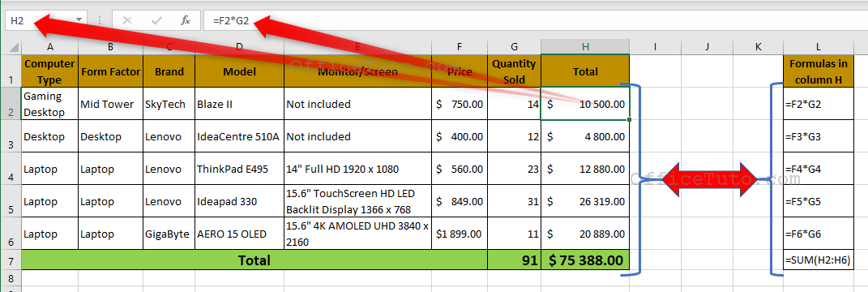Screen dimensions: 868x292
Task: Click the 'Computer Type' header cell
Action: (x=49, y=71)
